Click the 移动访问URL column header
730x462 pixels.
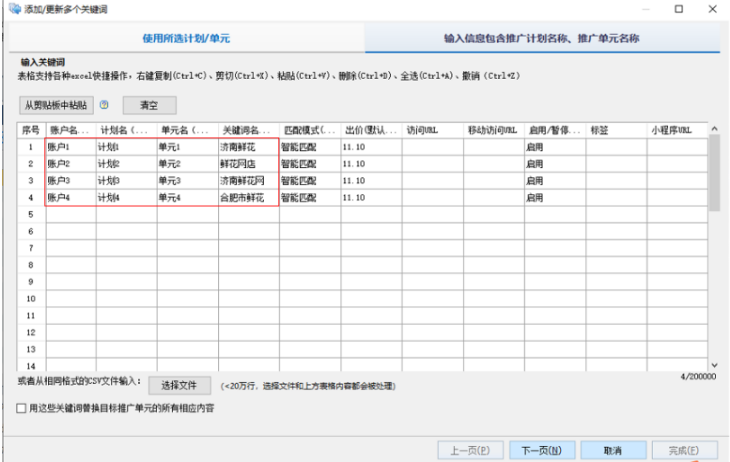493,130
